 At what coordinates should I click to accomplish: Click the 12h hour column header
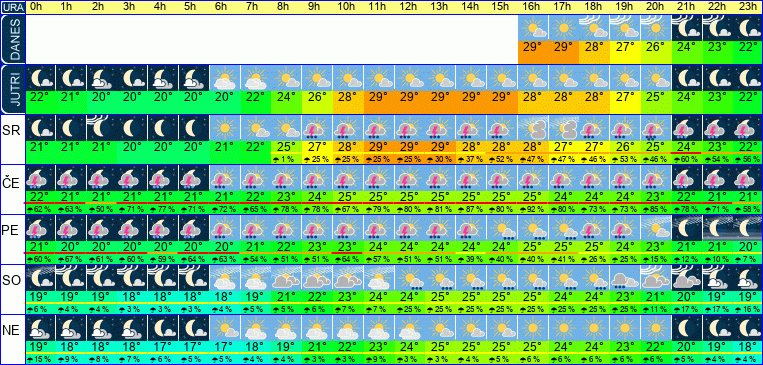[408, 7]
